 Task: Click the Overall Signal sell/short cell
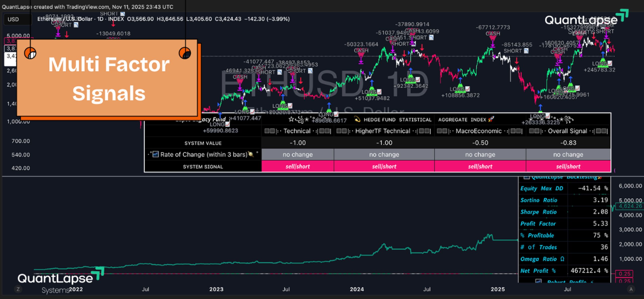[568, 167]
